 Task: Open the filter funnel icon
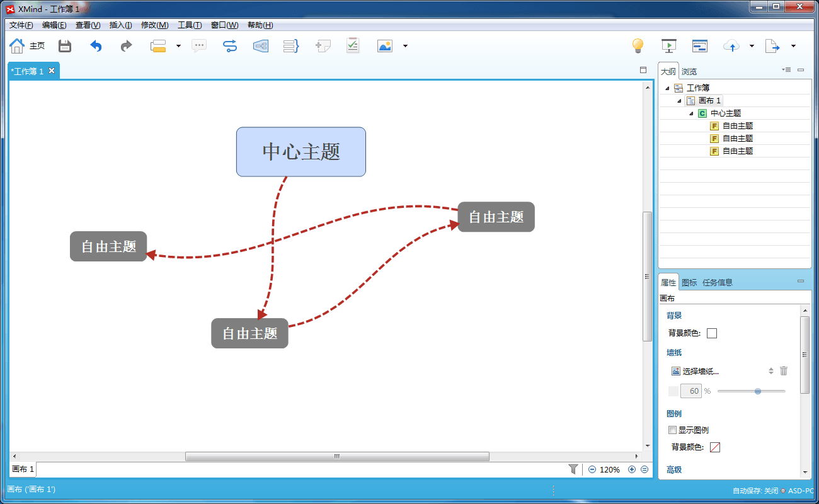point(573,469)
